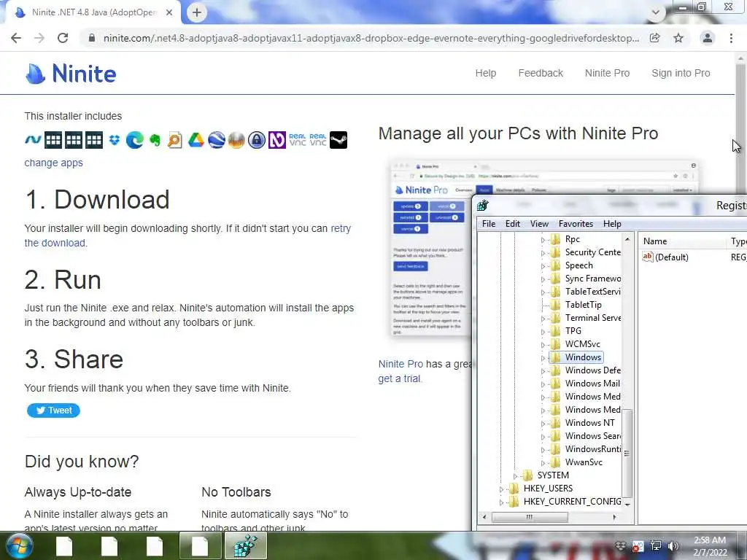The width and height of the screenshot is (747, 560).
Task: Select the Windows Mail registry key
Action: tap(592, 384)
